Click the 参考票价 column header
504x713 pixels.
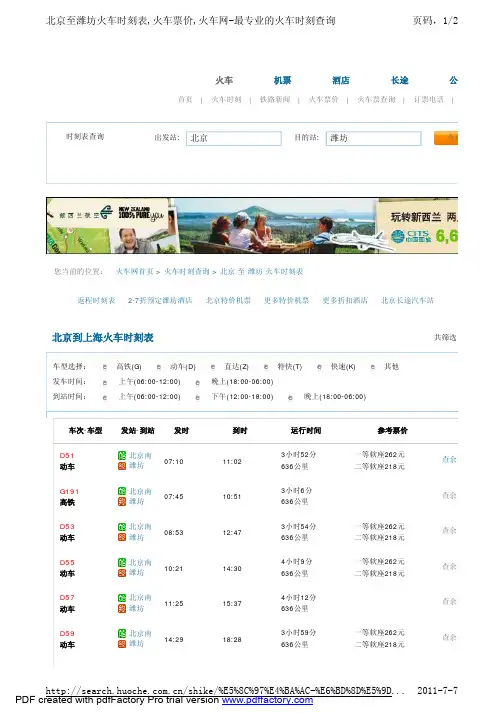point(392,430)
